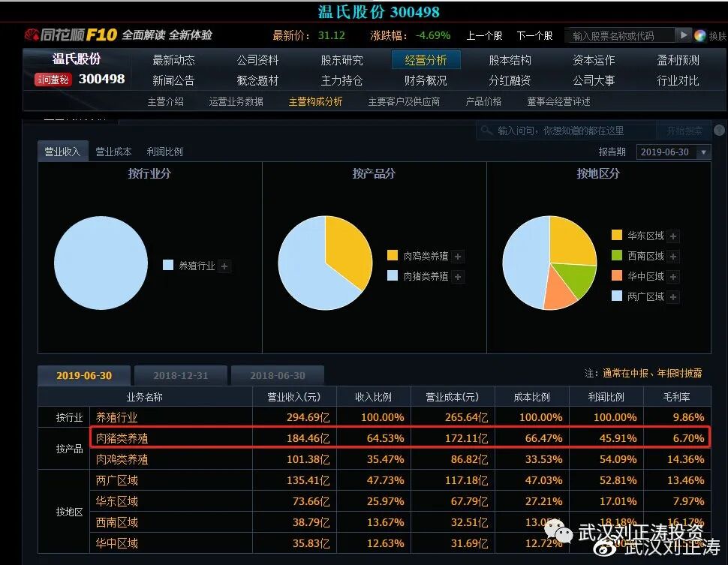Open 公司大事 menu item
This screenshot has width=728, height=565.
pyautogui.click(x=594, y=81)
